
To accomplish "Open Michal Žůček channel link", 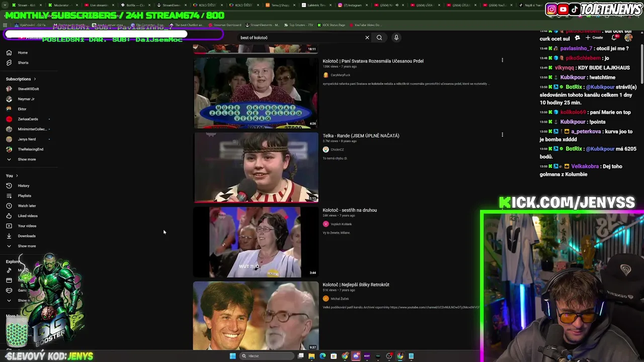I will pos(340,299).
